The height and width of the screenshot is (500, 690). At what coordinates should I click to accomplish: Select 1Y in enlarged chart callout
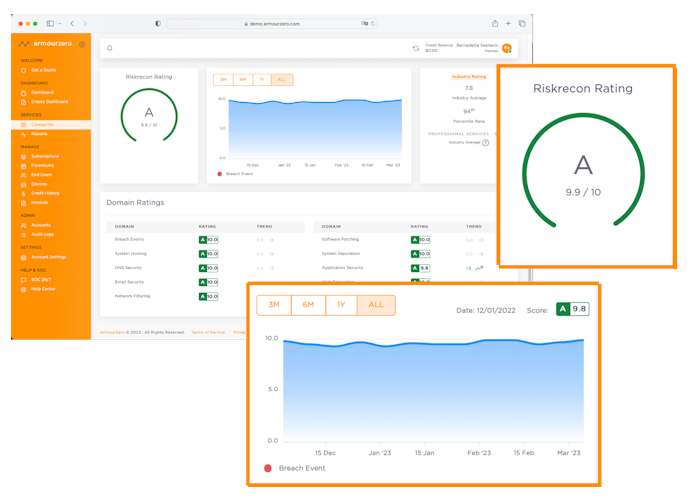pyautogui.click(x=341, y=305)
